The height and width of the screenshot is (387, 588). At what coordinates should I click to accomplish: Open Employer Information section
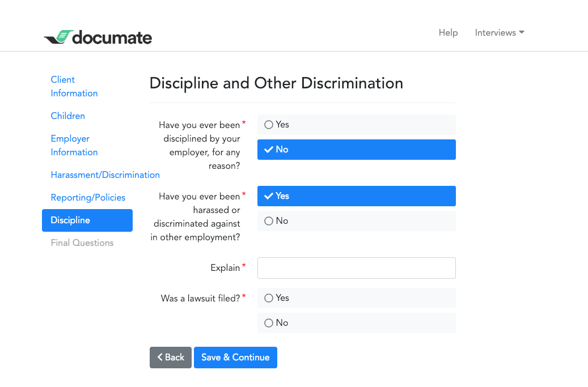tap(74, 146)
